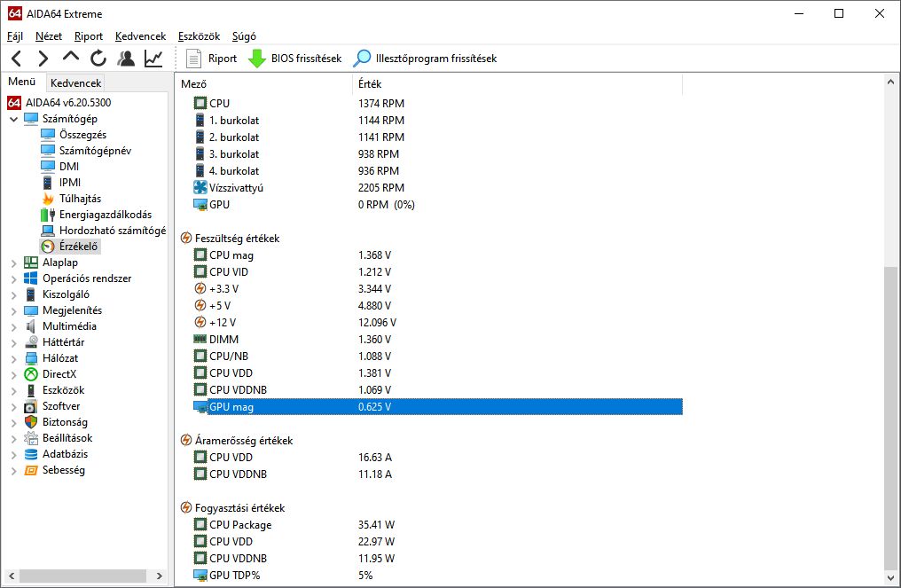Select the +12 V voltage row
901x588 pixels.
coord(438,323)
